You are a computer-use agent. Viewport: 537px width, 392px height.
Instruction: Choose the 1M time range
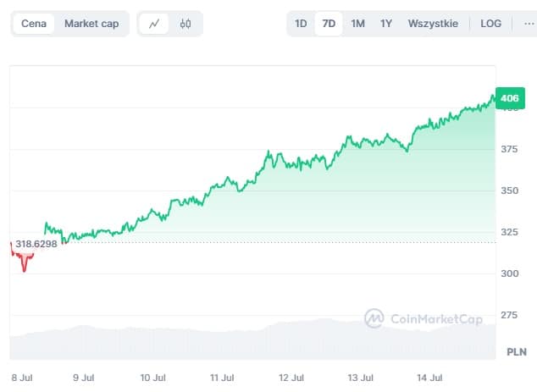tap(357, 24)
